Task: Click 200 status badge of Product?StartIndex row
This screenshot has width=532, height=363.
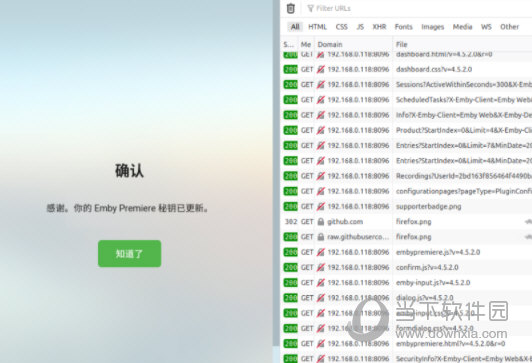Action: (x=291, y=130)
